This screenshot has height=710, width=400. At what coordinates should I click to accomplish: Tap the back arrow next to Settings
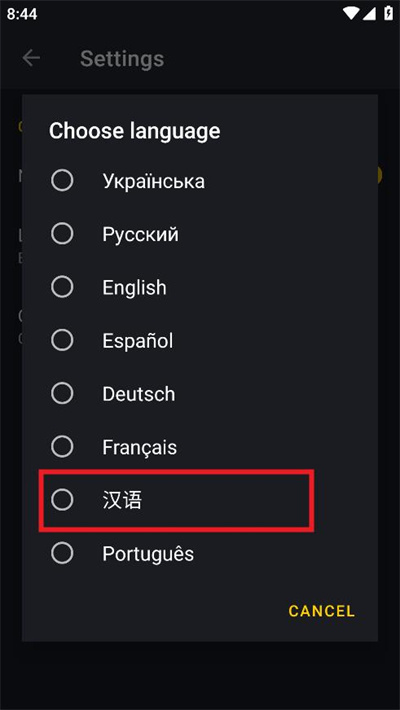tap(31, 58)
